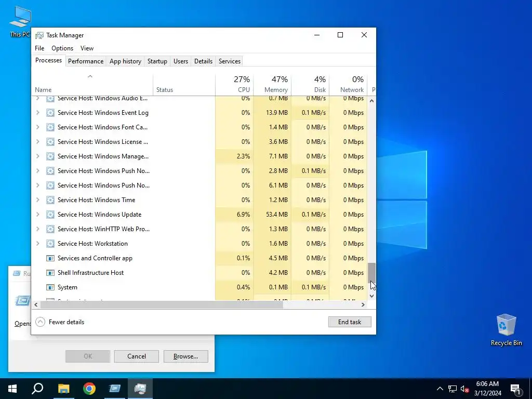Click the Windows Update service gear icon
The height and width of the screenshot is (399, 532).
pyautogui.click(x=50, y=215)
